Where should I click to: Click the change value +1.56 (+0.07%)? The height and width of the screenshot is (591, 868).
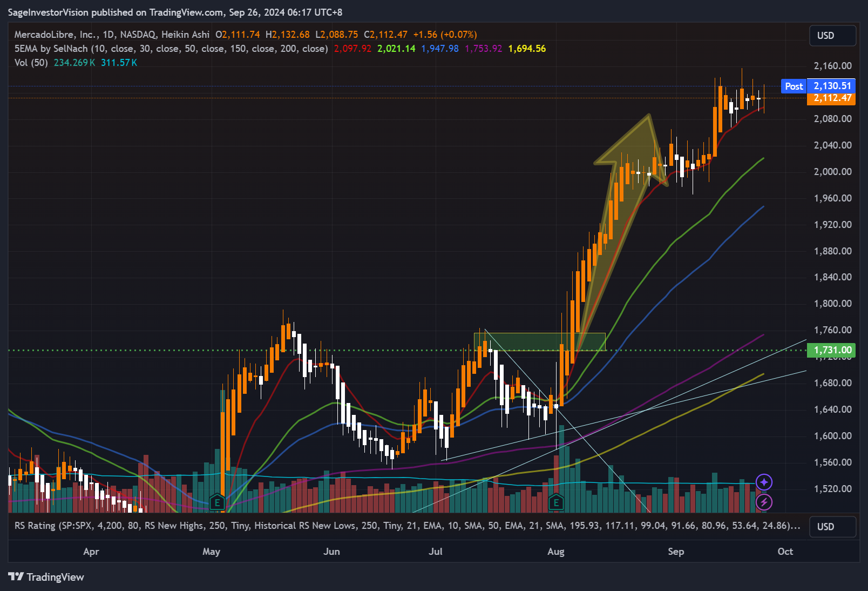click(445, 35)
